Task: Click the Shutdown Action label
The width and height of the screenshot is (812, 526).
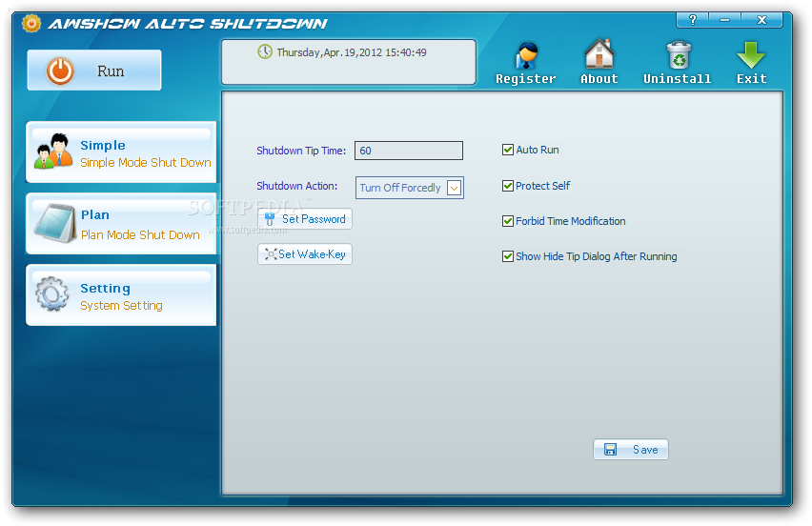Action: coord(296,186)
